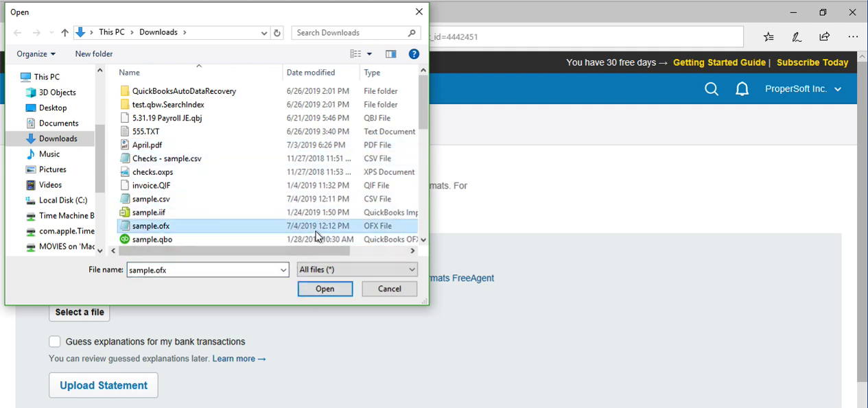
Task: Click the Cancel button
Action: (390, 289)
